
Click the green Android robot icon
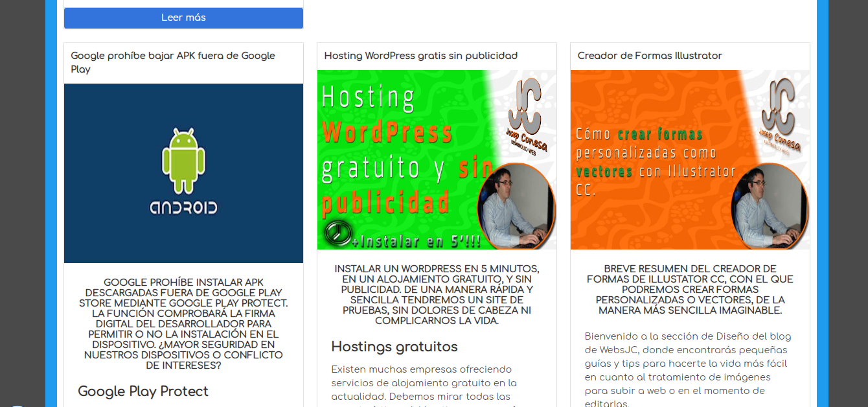pyautogui.click(x=183, y=160)
